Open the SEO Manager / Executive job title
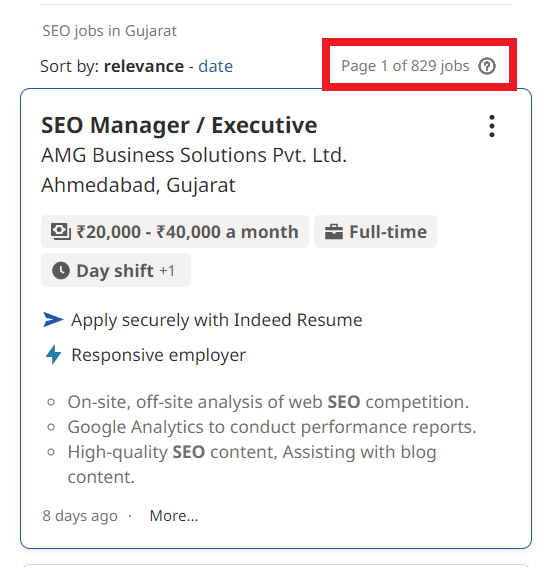Viewport: 555px width, 567px height. 179,125
